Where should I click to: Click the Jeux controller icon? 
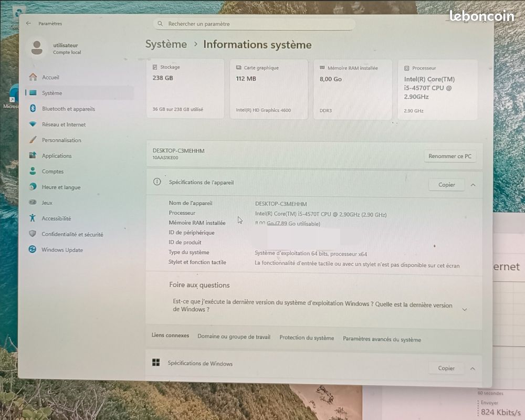point(33,202)
